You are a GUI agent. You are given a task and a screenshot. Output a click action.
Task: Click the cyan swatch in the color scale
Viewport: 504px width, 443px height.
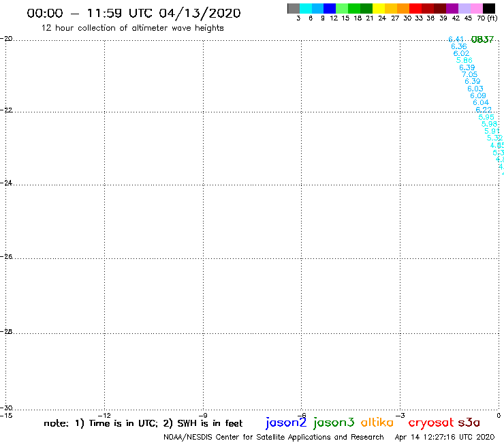pos(306,8)
